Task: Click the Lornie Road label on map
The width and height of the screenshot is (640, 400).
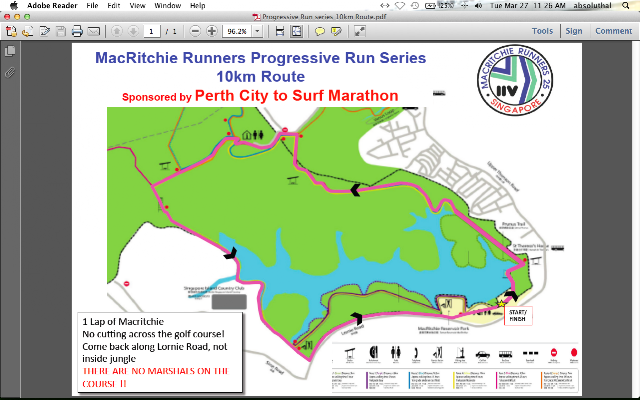Action: tap(352, 329)
